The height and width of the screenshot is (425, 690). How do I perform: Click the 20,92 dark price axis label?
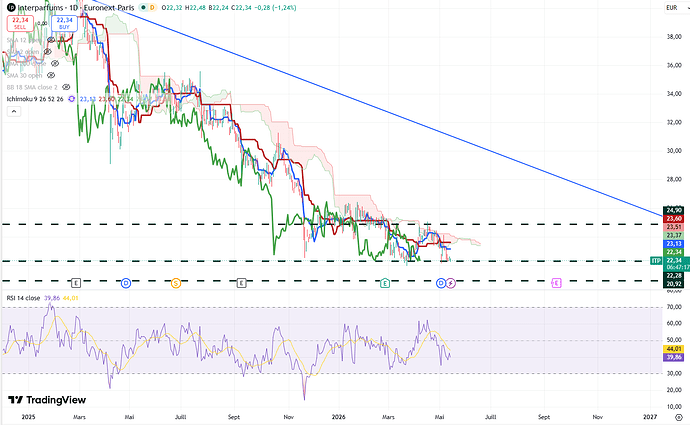click(674, 284)
